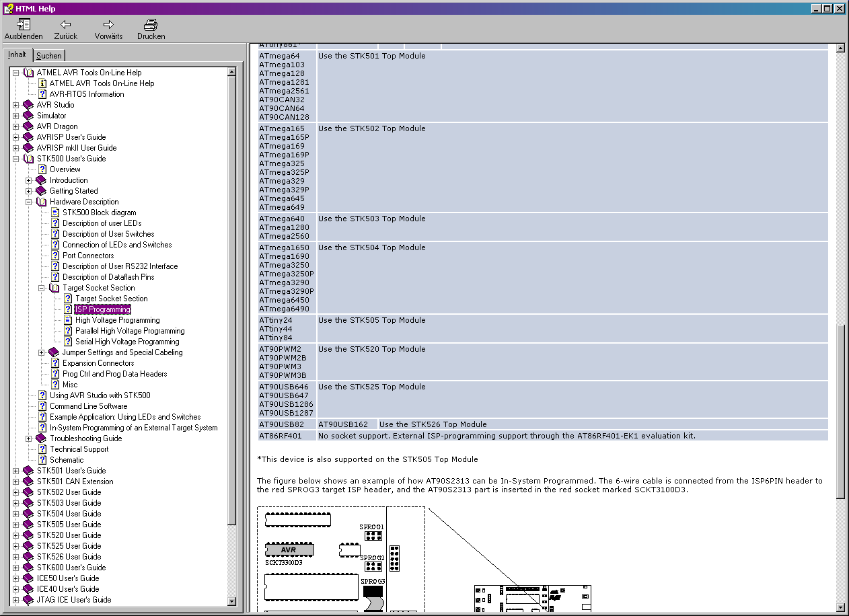Click the AVR Studio book icon
Image resolution: width=849 pixels, height=616 pixels.
coord(28,105)
